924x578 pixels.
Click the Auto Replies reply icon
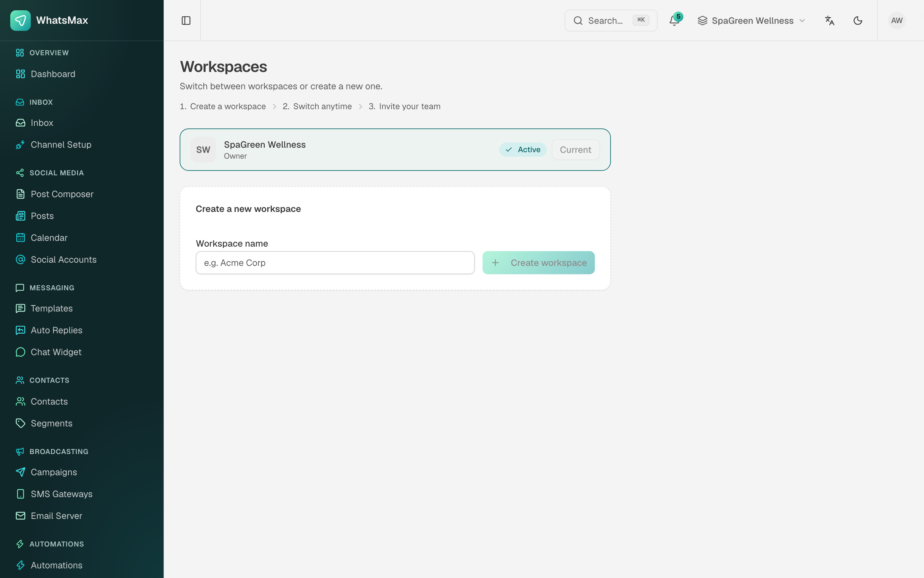[x=20, y=330]
